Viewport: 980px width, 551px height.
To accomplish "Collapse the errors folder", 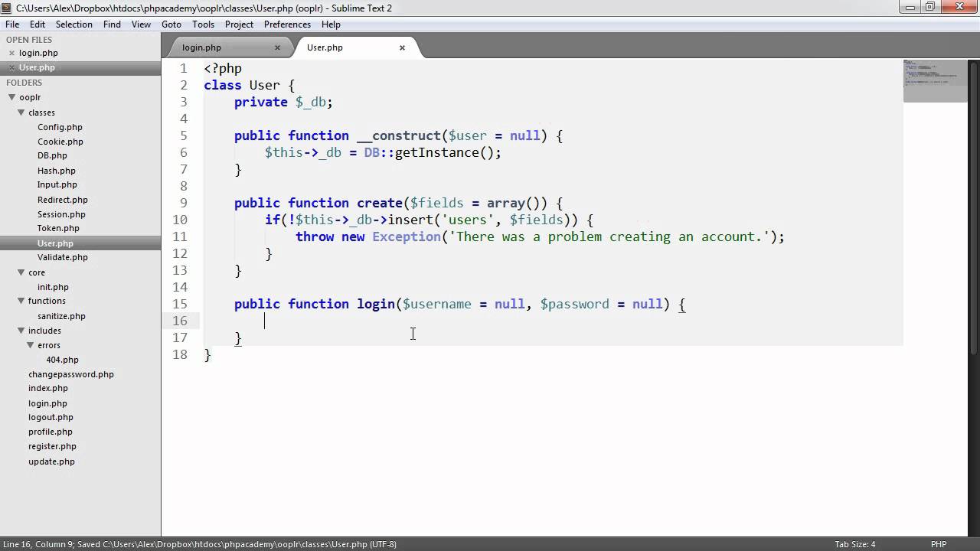I will pos(31,345).
